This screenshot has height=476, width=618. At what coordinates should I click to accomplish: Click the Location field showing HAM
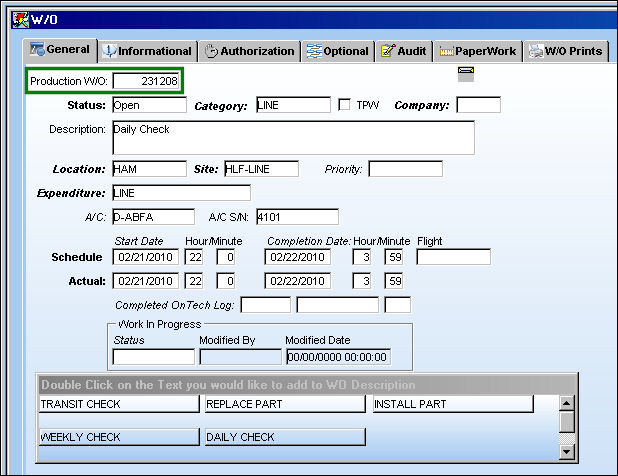click(149, 169)
